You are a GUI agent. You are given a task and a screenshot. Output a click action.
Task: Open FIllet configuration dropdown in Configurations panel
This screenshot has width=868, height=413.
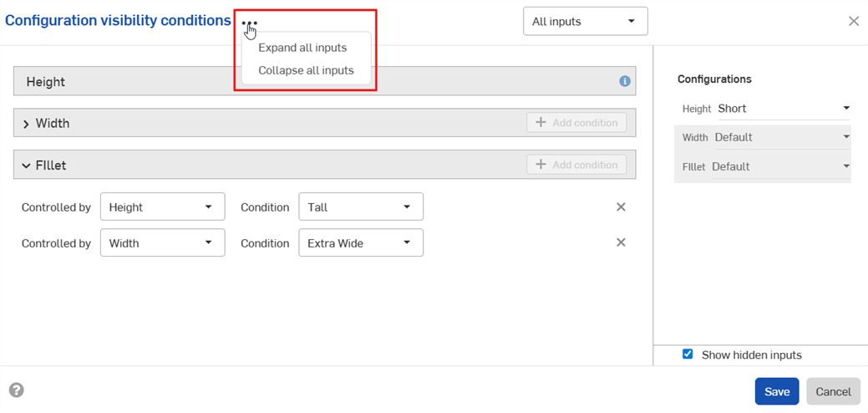click(780, 166)
